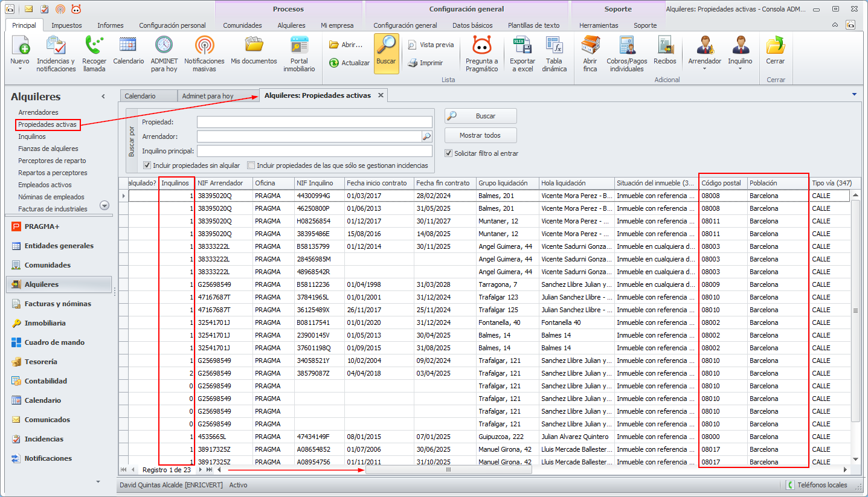Screen dimensions: 868x497
Task: Expand the sidebar list with the round down arrow
Action: 104,205
